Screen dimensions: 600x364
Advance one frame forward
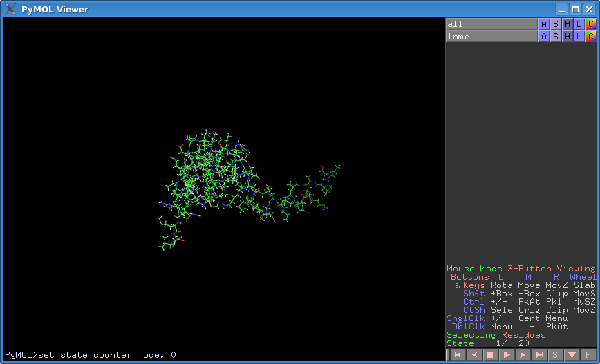pos(523,355)
